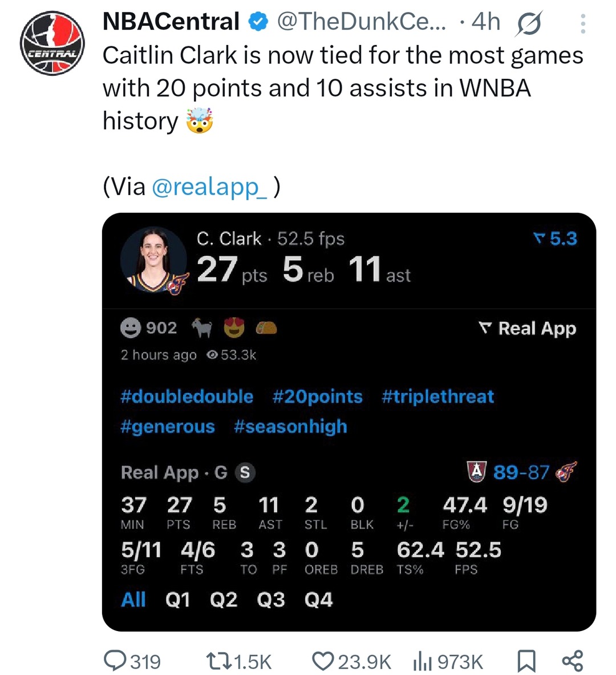Click the Grok slash icon

(x=528, y=23)
